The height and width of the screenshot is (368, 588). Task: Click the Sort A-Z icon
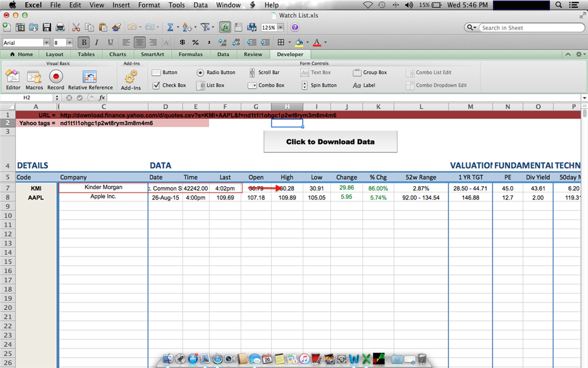pyautogui.click(x=187, y=27)
